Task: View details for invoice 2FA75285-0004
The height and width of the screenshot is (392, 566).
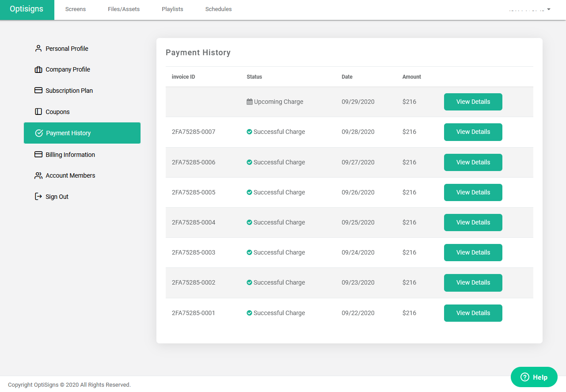Action: [473, 222]
